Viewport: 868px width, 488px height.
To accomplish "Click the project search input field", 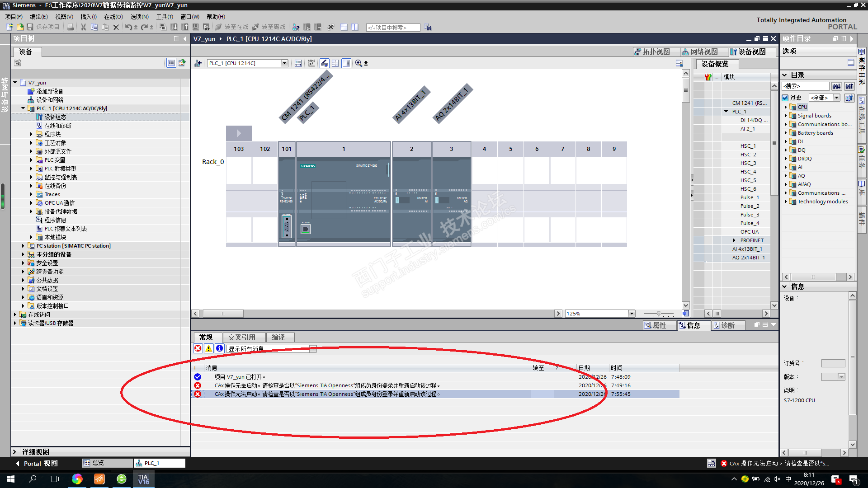I will pos(392,28).
